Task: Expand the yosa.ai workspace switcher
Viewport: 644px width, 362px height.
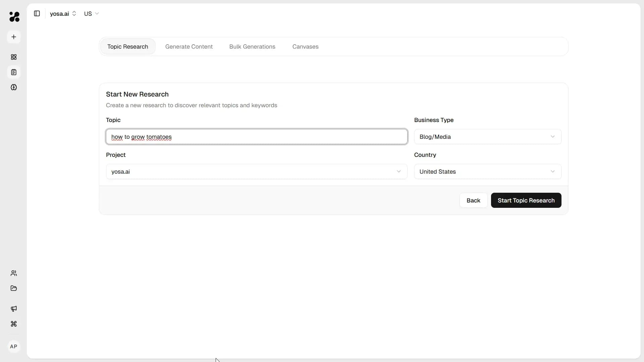Action: coord(63,14)
